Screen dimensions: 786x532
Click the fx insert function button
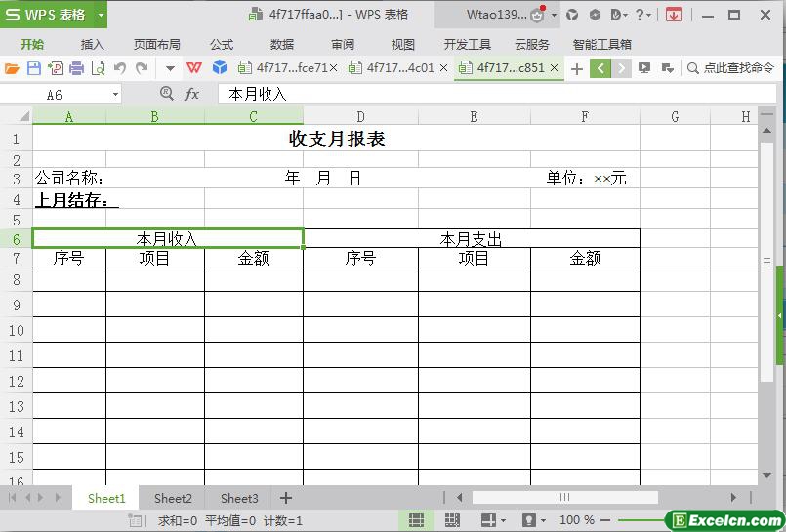191,94
